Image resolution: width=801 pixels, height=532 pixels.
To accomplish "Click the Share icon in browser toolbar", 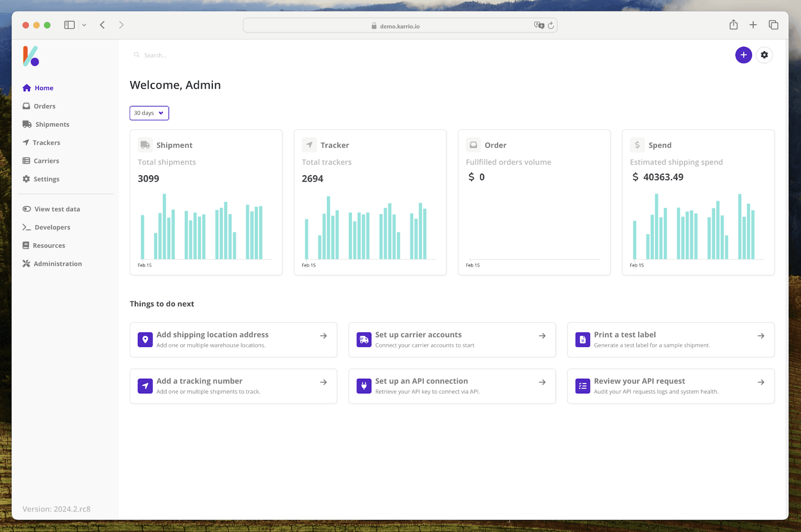I will [733, 25].
